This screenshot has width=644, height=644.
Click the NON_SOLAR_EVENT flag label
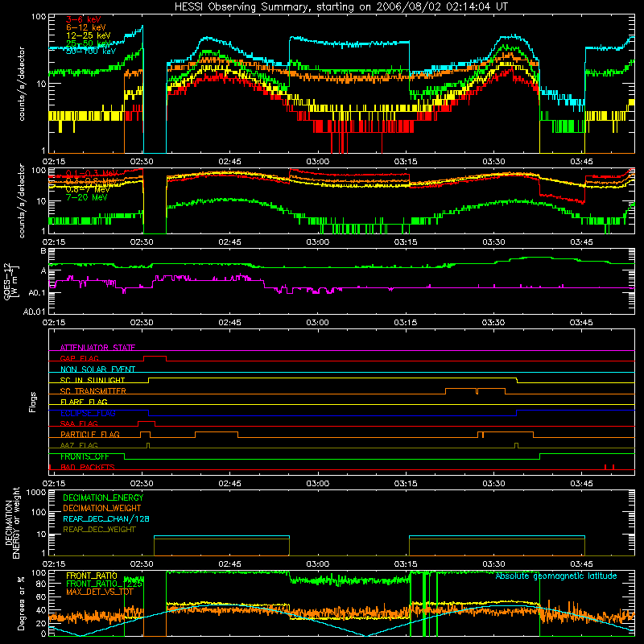[97, 369]
